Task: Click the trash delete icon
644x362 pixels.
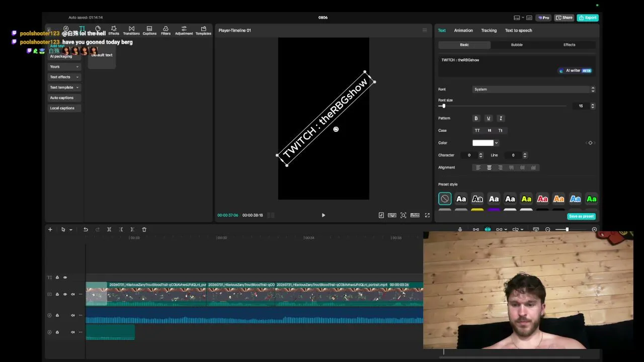Action: [x=144, y=229]
